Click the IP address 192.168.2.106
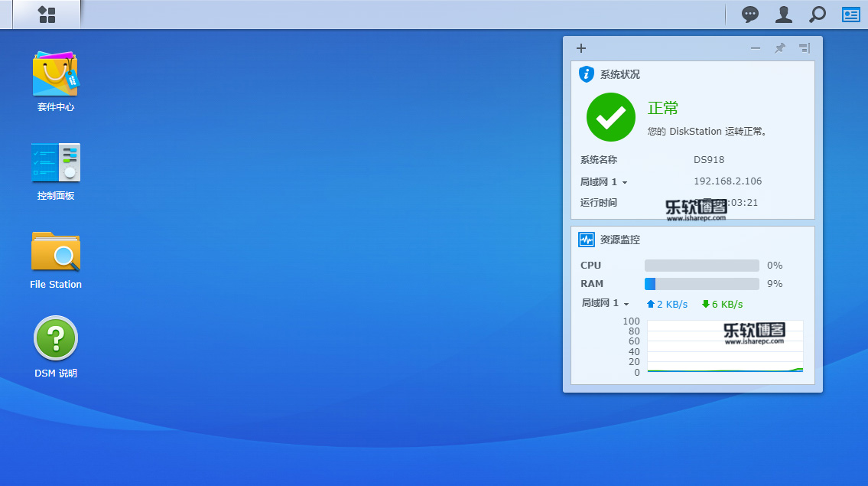The image size is (868, 486). (x=727, y=181)
